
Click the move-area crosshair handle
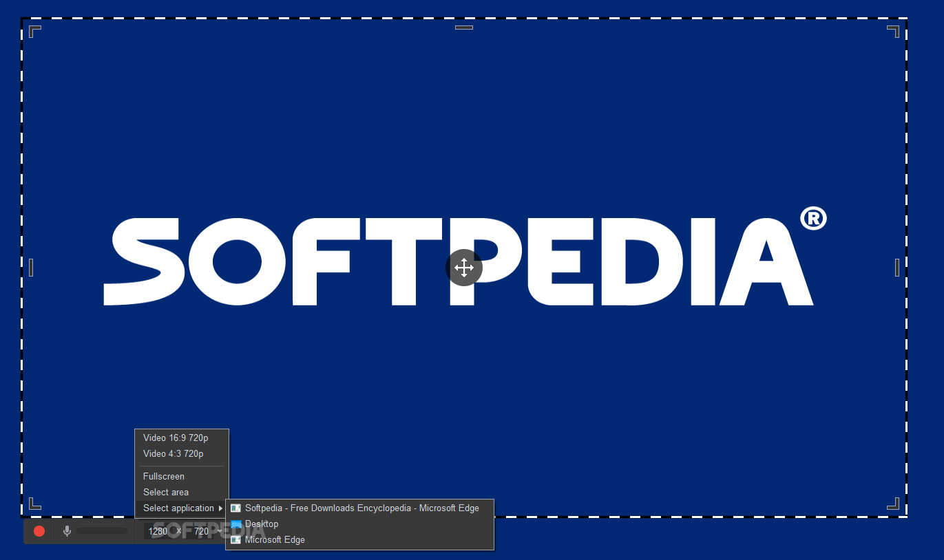coord(464,268)
